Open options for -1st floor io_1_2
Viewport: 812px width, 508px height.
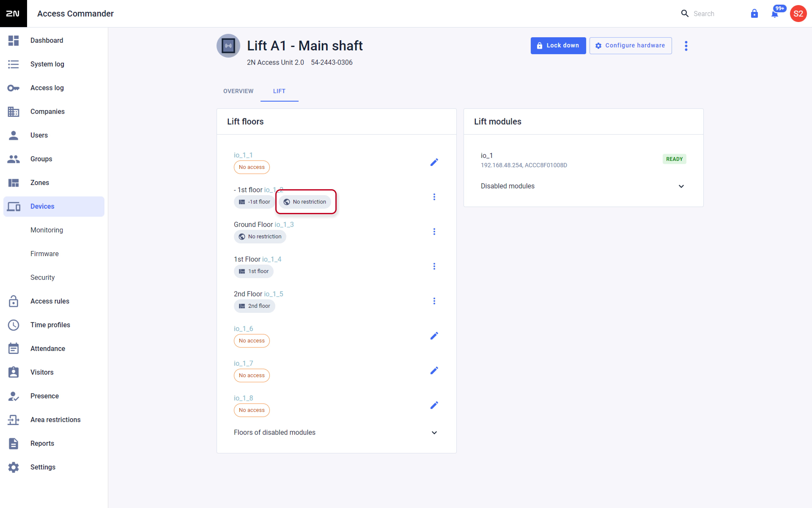coord(434,197)
